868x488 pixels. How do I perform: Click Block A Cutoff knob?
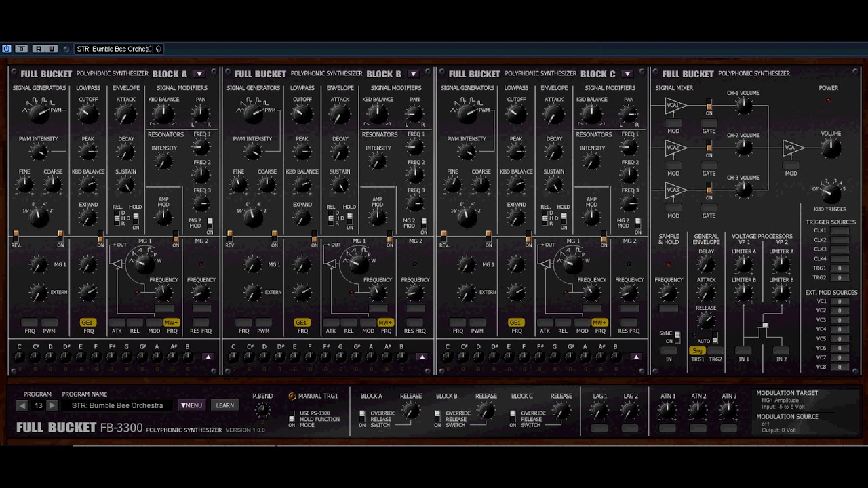click(88, 114)
